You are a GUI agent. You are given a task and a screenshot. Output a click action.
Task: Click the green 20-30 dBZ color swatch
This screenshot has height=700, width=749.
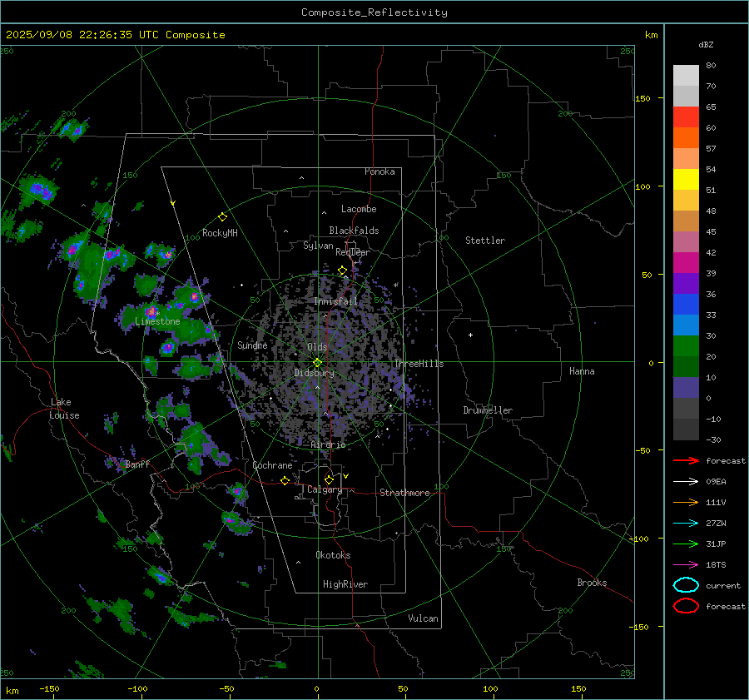coord(686,345)
